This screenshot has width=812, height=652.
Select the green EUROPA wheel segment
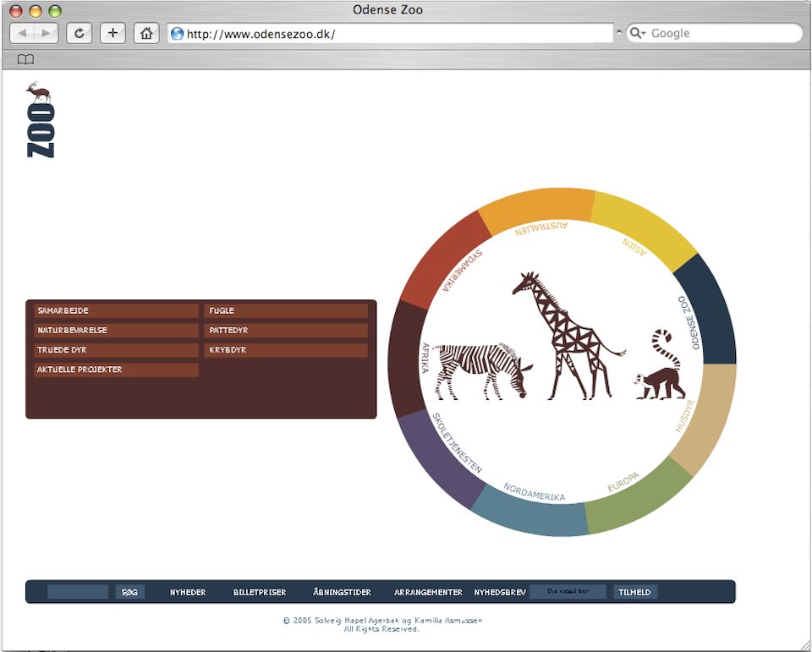(638, 499)
